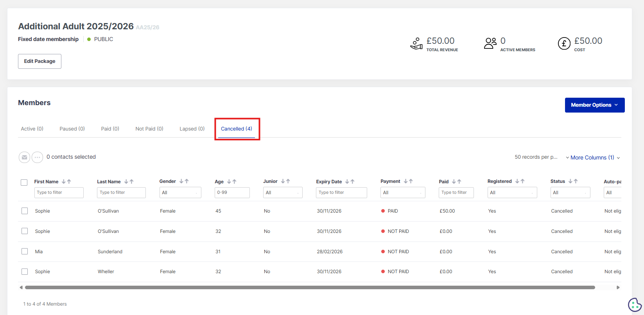The image size is (644, 315).
Task: Switch to the Active (0) tab
Action: point(32,129)
